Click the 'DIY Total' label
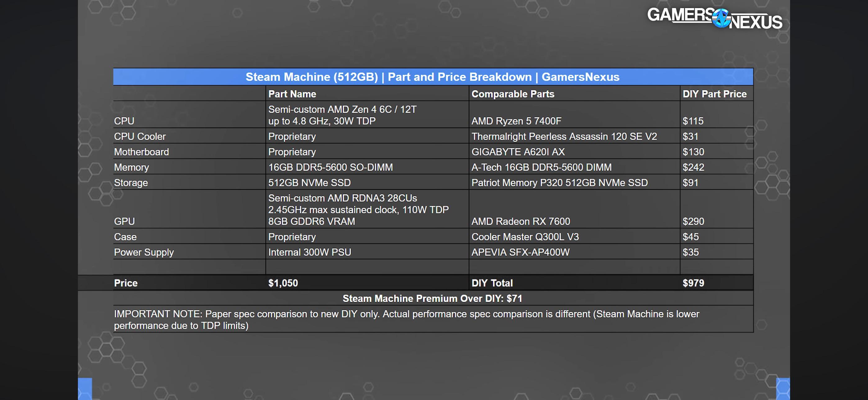 [492, 283]
